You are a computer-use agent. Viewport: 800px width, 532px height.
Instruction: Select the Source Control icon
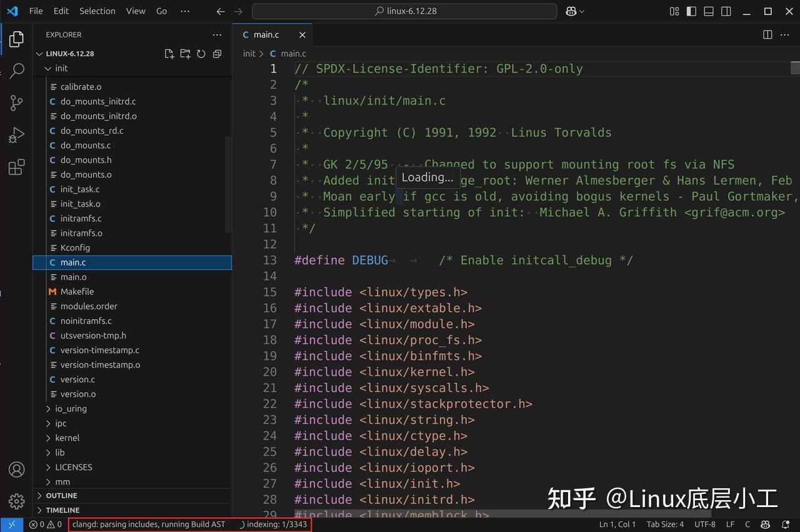(16, 102)
